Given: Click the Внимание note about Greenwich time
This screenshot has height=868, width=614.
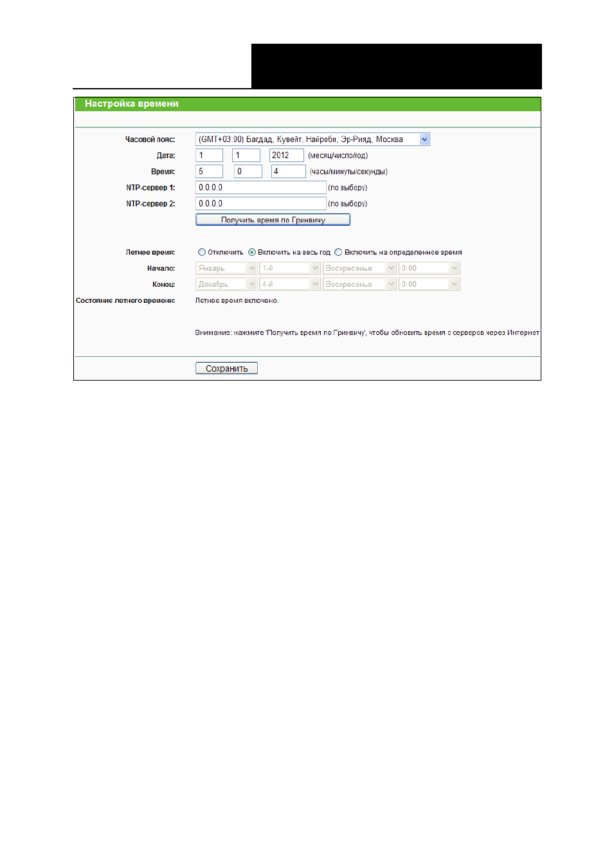Looking at the screenshot, I should point(367,333).
